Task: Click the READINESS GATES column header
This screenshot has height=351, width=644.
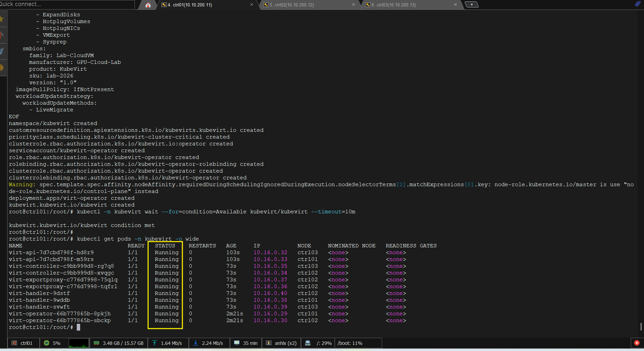Action: pyautogui.click(x=411, y=246)
